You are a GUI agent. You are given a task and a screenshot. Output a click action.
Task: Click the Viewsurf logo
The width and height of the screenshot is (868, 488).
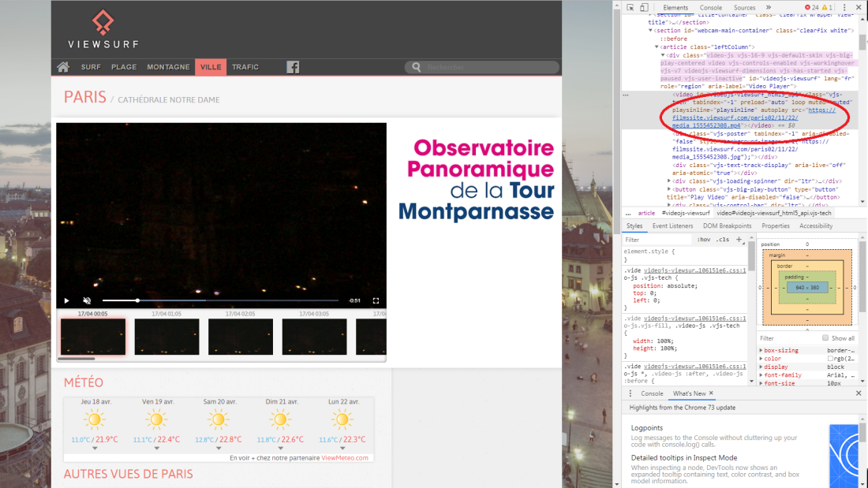103,29
